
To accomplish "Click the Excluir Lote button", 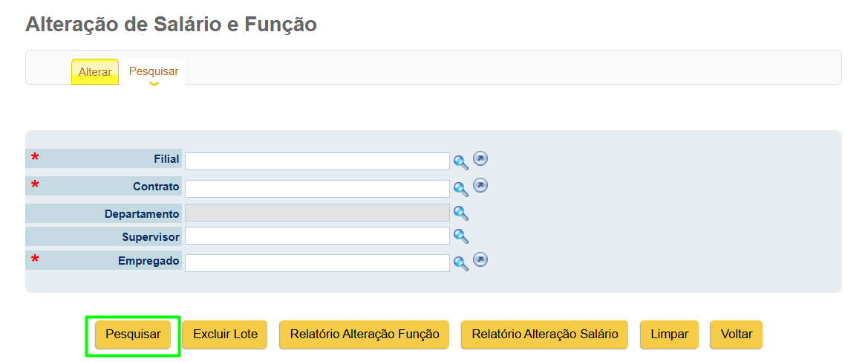I will coord(225,334).
